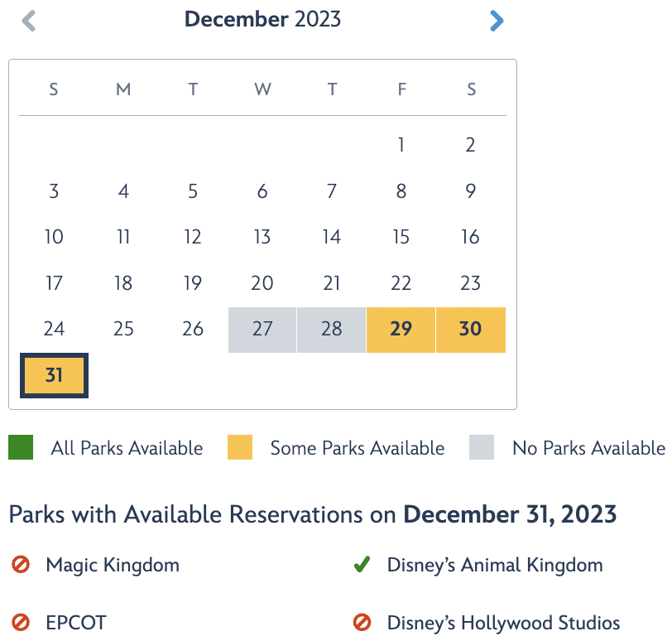Select December 29 on the calendar

tap(401, 330)
